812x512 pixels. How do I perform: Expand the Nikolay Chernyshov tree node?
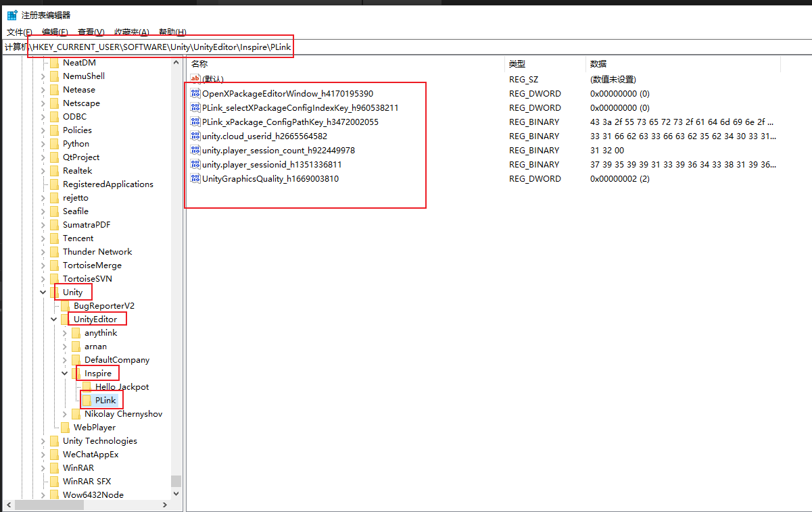[65, 414]
